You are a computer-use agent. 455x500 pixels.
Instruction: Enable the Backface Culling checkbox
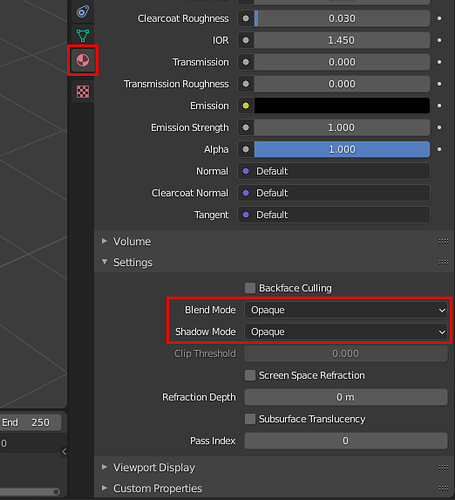point(250,288)
